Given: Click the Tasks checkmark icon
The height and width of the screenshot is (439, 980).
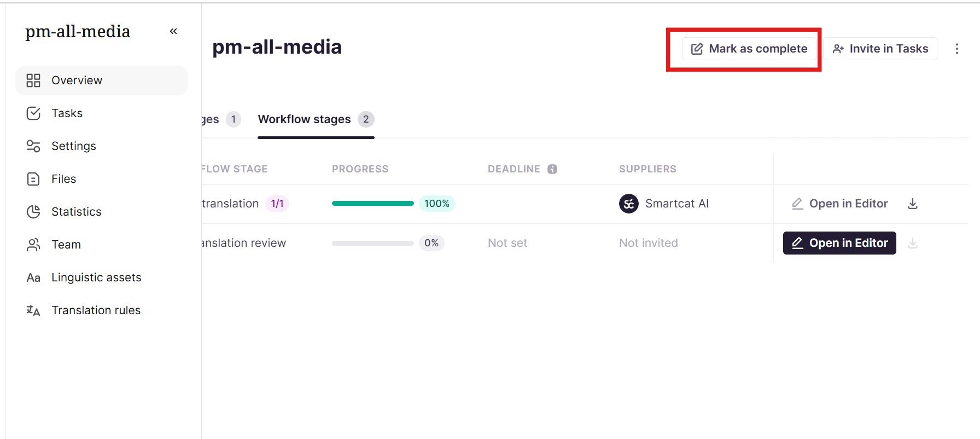Looking at the screenshot, I should pyautogui.click(x=33, y=113).
